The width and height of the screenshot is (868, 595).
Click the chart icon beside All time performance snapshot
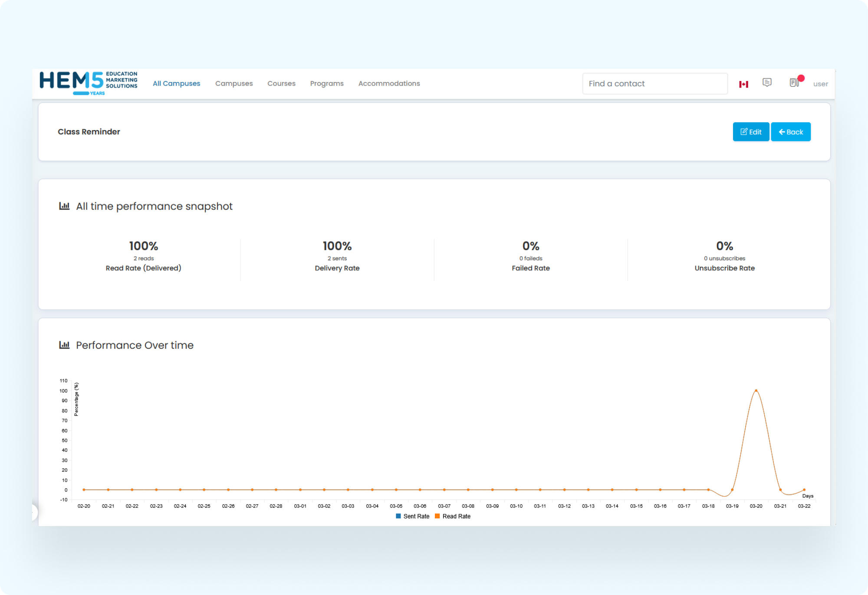pos(64,206)
